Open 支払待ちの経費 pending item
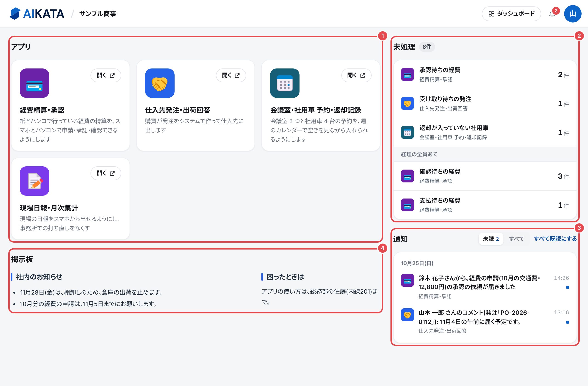The image size is (588, 386). [x=485, y=205]
